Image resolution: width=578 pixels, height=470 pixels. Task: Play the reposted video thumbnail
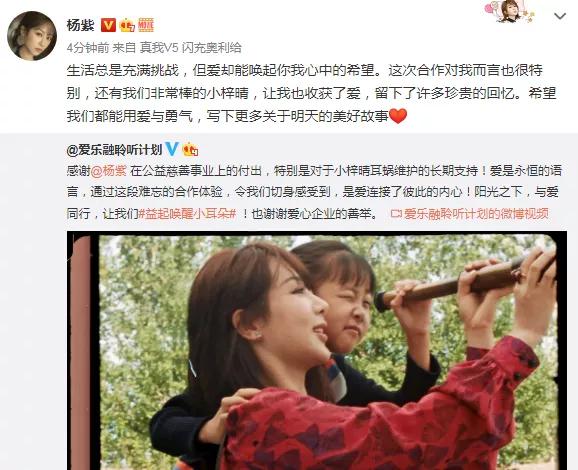(317, 351)
